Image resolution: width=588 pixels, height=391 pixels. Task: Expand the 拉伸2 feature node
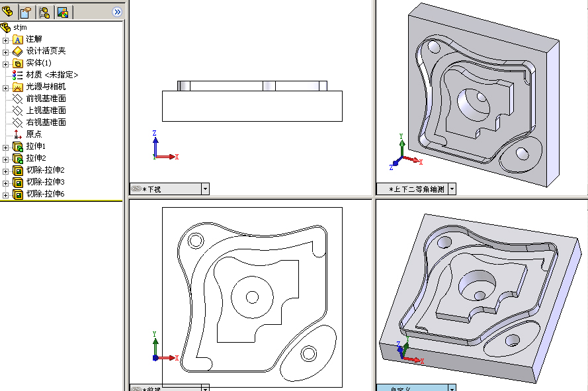pos(6,159)
